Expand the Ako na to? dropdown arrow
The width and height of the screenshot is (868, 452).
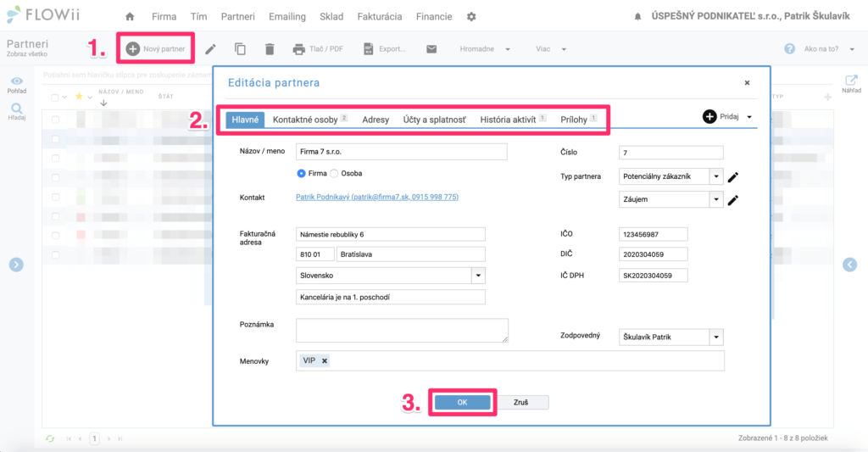852,49
